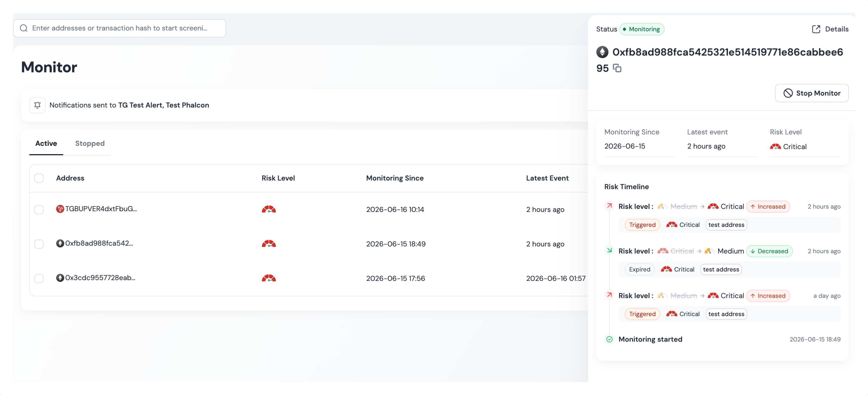The height and width of the screenshot is (395, 868).
Task: Click risk gauge icon in 0xfb8ad988fca542 row
Action: [268, 244]
